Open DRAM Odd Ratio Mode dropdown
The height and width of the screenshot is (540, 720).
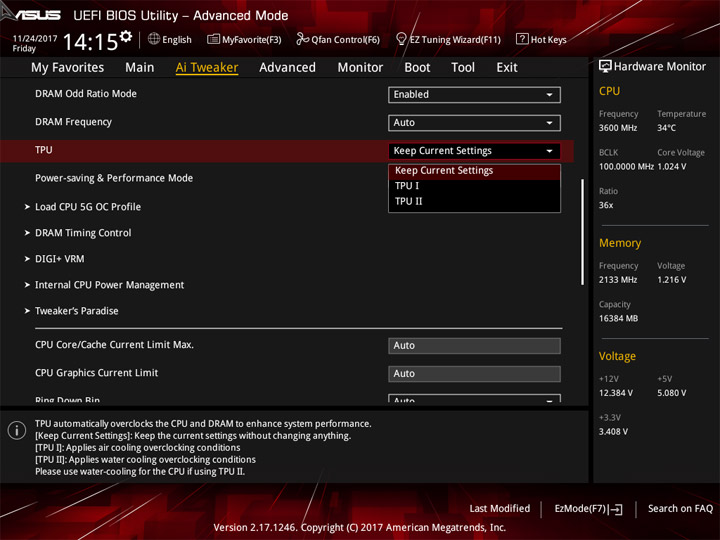pos(474,95)
